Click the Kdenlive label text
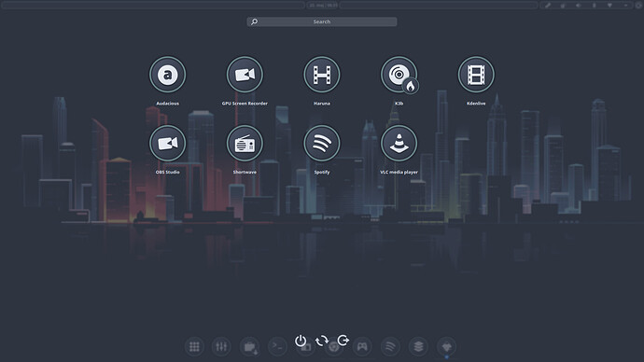This screenshot has height=362, width=644. coord(476,104)
